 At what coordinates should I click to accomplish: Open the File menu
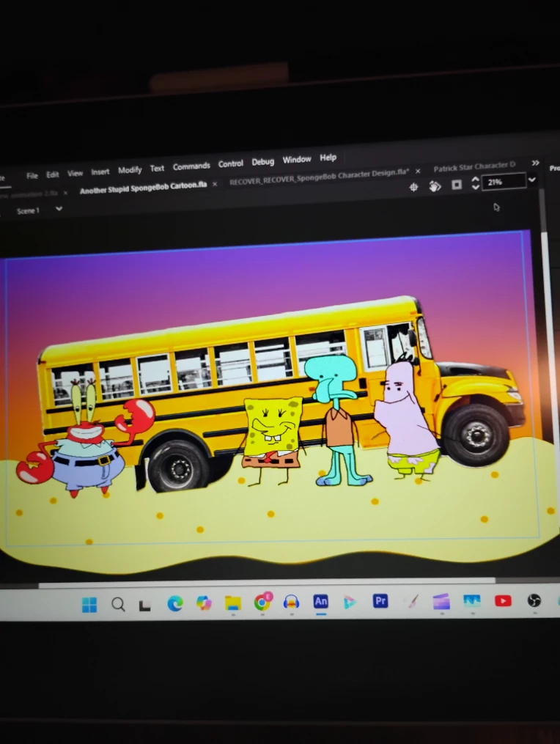32,176
